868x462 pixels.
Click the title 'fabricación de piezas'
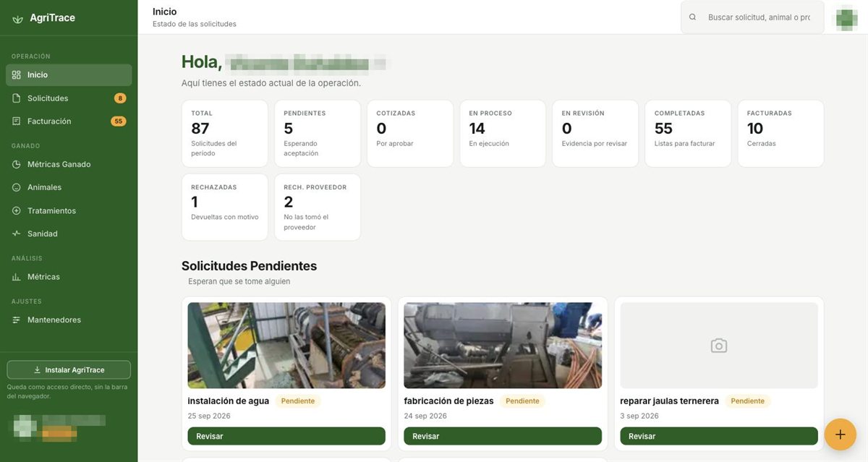coord(448,401)
